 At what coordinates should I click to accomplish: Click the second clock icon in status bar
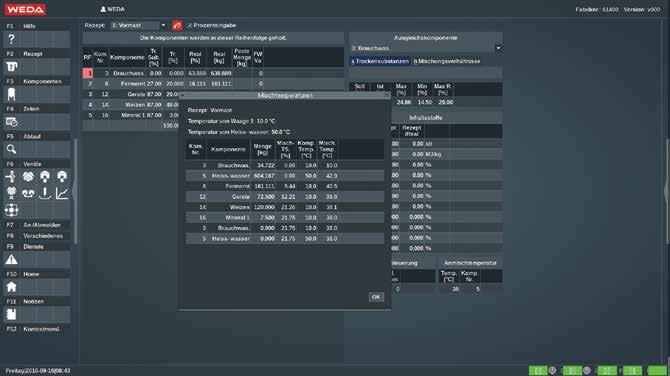587,370
